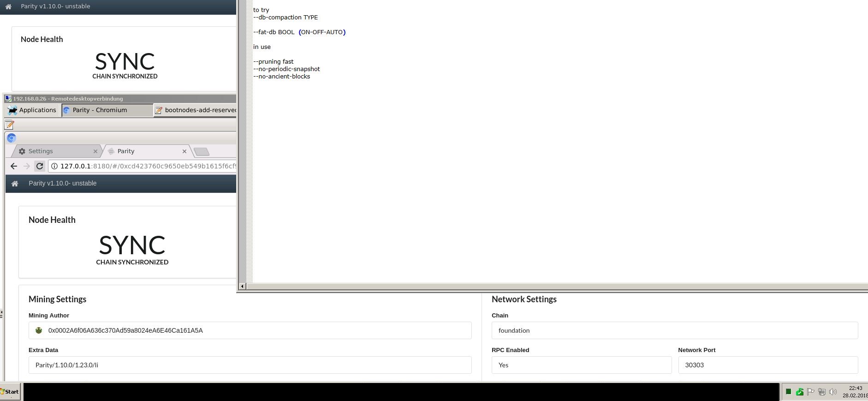The height and width of the screenshot is (401, 868).
Task: Open the Windows Start menu
Action: [x=10, y=392]
